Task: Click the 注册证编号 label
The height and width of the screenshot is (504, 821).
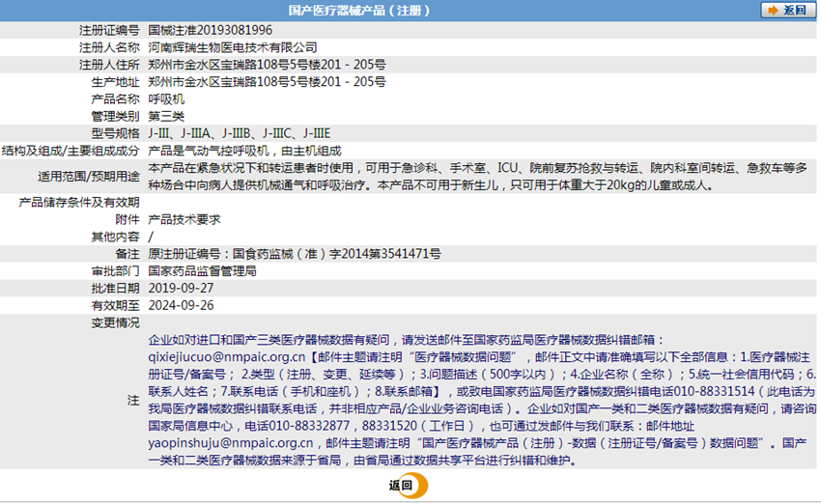Action: coord(109,30)
